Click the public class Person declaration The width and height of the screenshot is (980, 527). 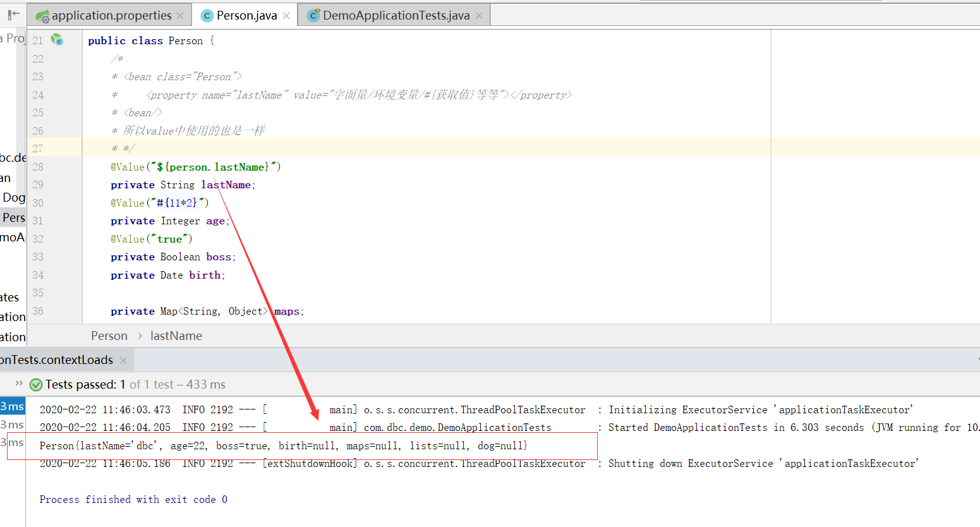(x=151, y=41)
